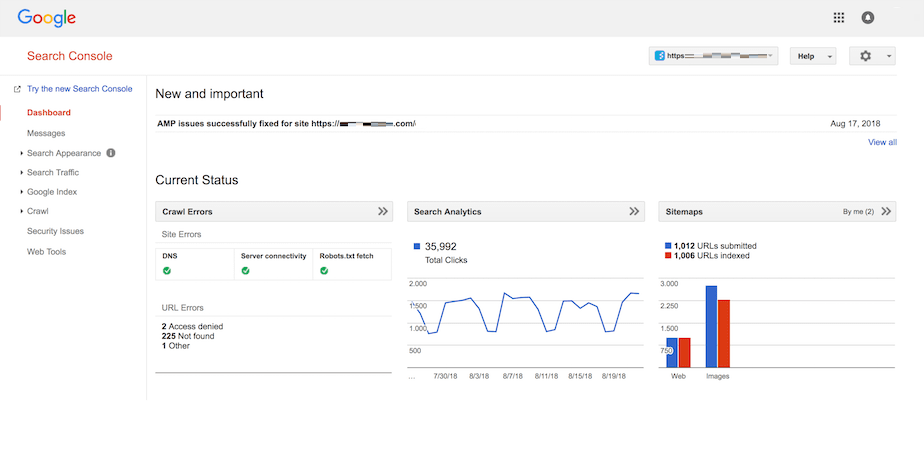Click the info icon next to Search Appearance
This screenshot has width=924, height=473.
(111, 153)
